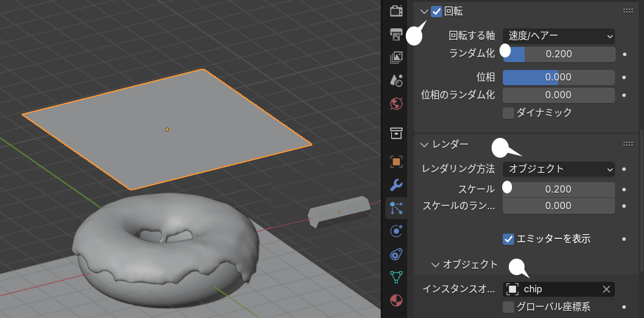Uncheck the 回転 checkbox

click(x=436, y=11)
